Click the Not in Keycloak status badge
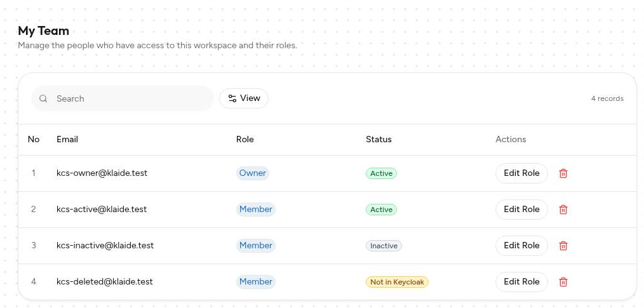This screenshot has height=308, width=644. [x=397, y=282]
